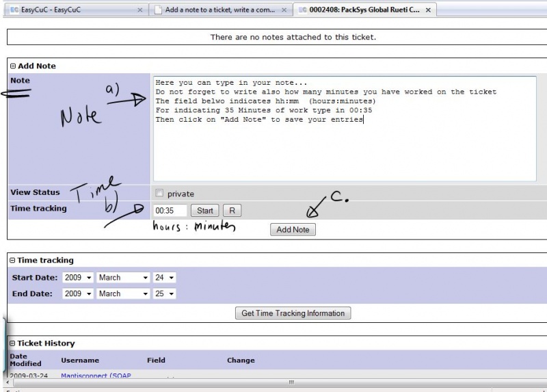Click the favicon on the 0002408 tab

point(303,10)
